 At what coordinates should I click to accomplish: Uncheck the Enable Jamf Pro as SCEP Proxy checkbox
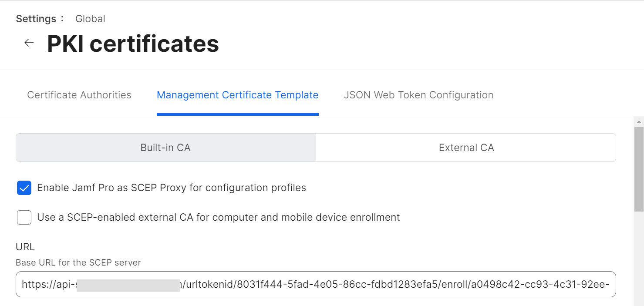coord(24,188)
